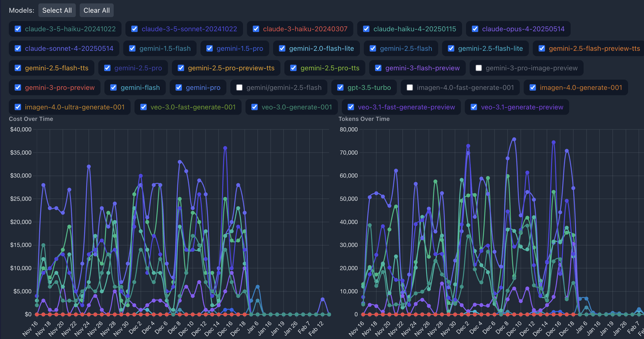This screenshot has width=644, height=339.
Task: Check the gemini/gemini-2.5-flash model checkbox
Action: point(239,87)
